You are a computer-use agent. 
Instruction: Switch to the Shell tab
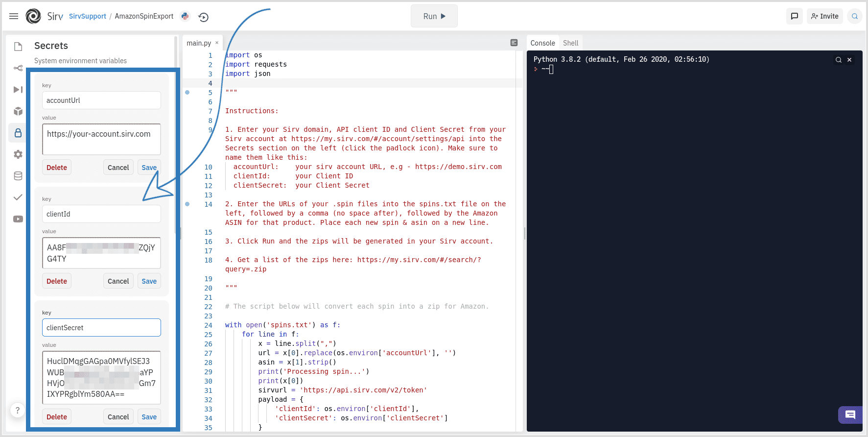point(570,43)
